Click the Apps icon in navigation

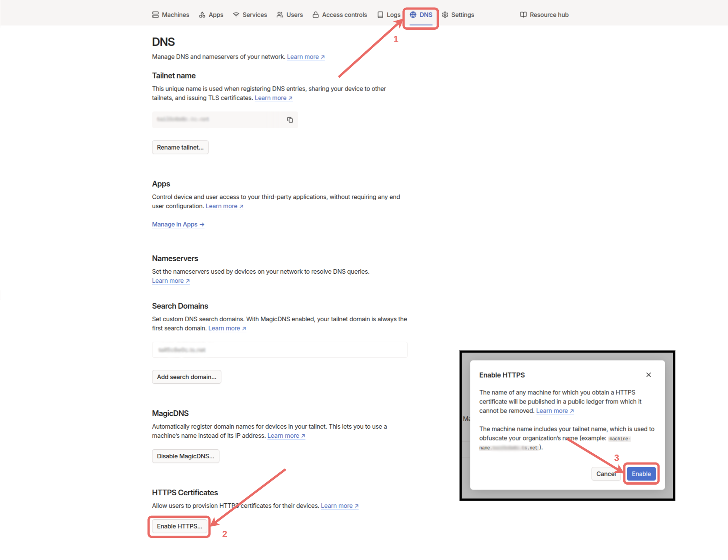point(202,15)
